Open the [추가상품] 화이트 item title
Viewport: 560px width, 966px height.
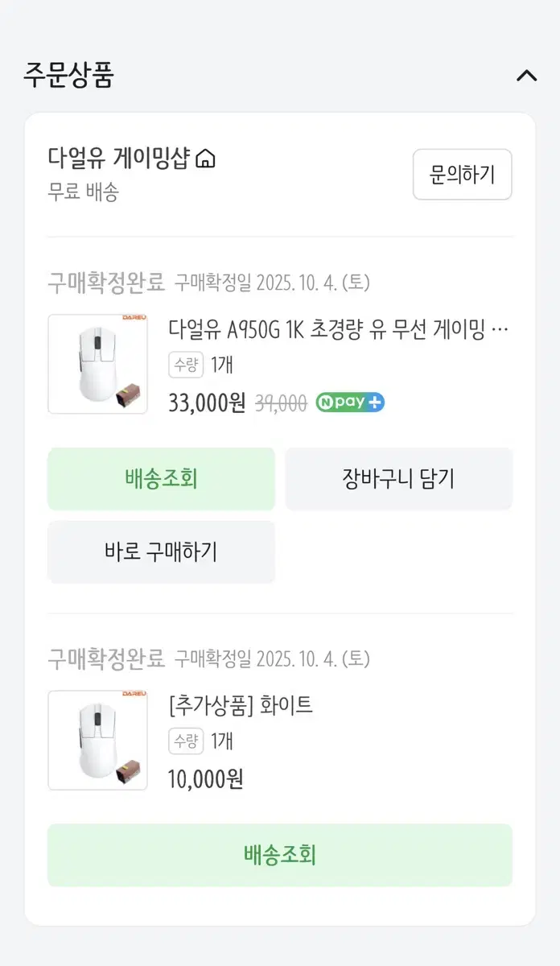pyautogui.click(x=241, y=706)
